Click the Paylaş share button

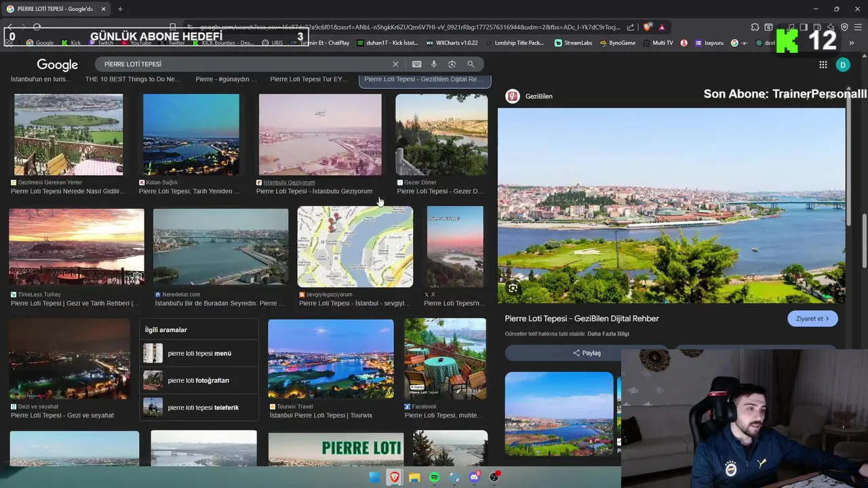click(x=587, y=353)
